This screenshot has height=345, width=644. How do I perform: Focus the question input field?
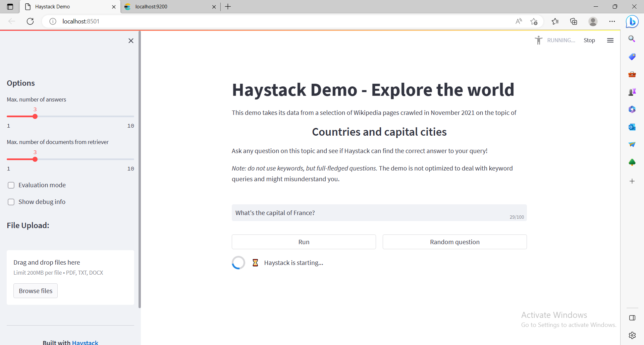[379, 213]
